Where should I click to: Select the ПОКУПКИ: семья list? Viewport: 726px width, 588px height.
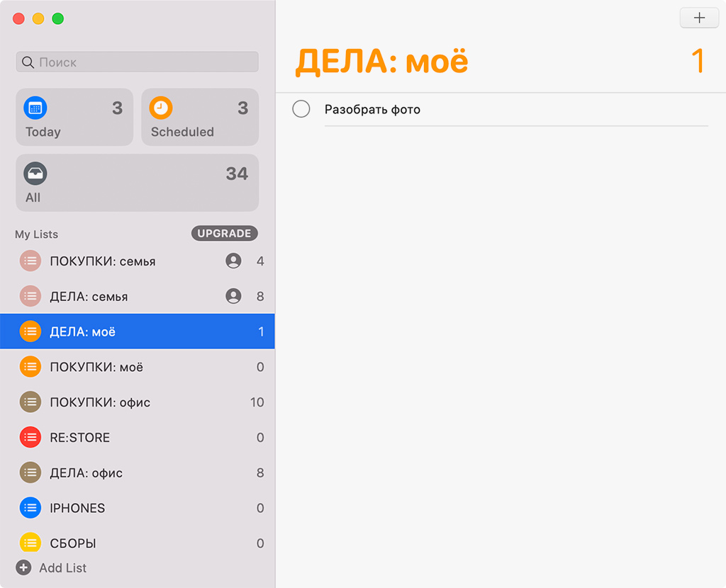point(138,261)
